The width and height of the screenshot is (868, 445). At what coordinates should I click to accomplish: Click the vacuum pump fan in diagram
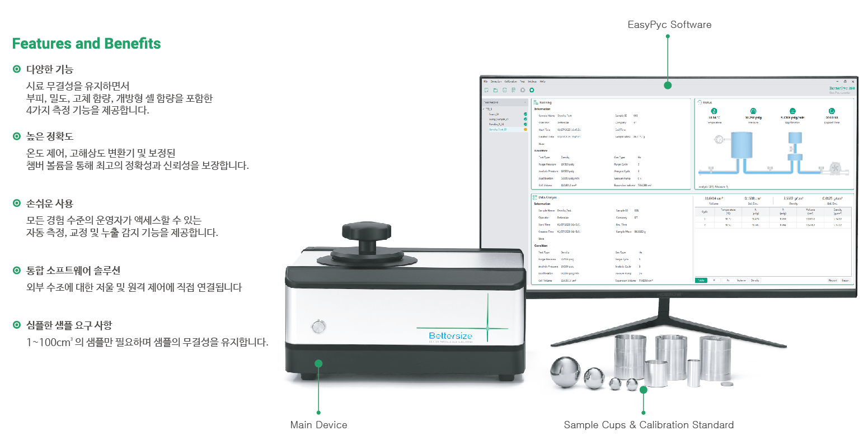point(836,168)
